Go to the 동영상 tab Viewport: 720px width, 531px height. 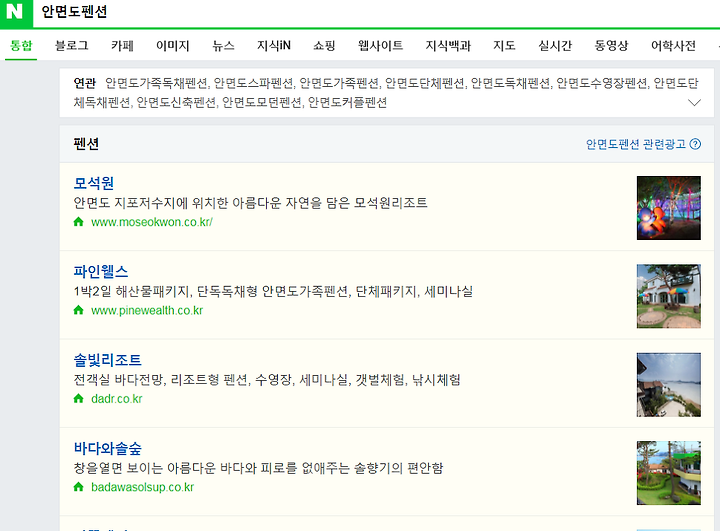point(611,45)
